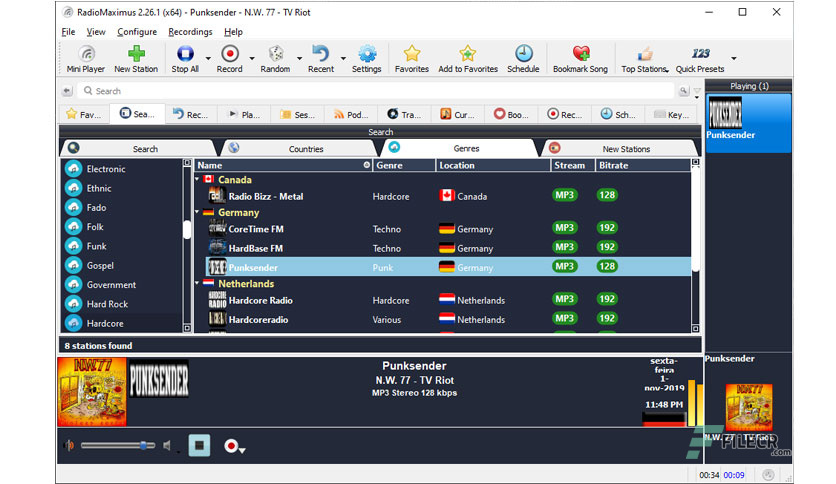
Task: Open the Schedule clock
Action: [523, 59]
